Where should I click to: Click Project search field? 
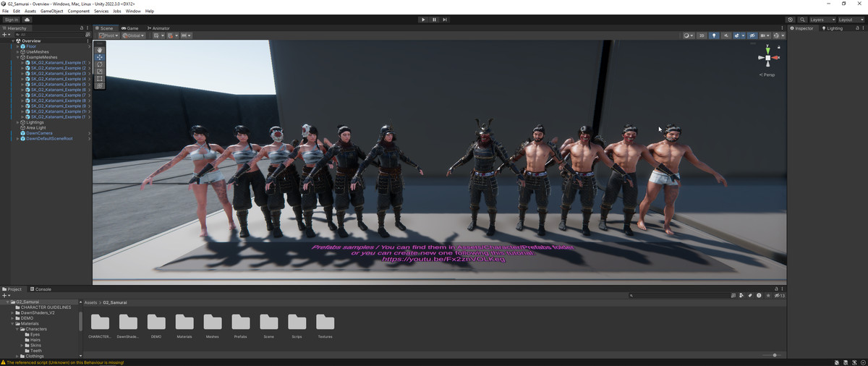(678, 295)
